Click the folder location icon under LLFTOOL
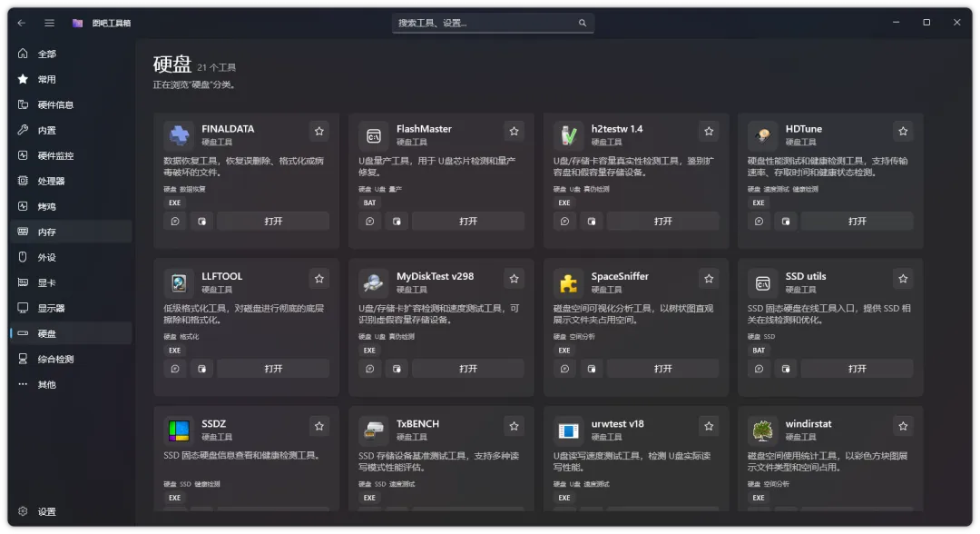Image resolution: width=980 pixels, height=534 pixels. tap(201, 369)
